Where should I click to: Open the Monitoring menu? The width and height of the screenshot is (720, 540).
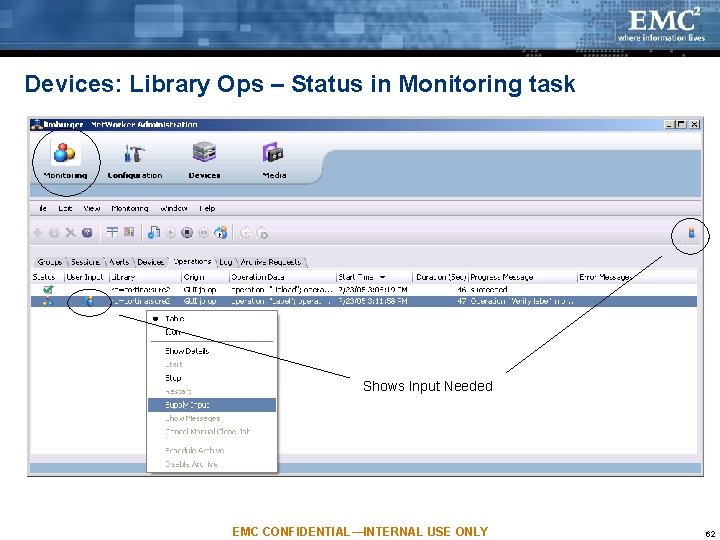[x=130, y=208]
